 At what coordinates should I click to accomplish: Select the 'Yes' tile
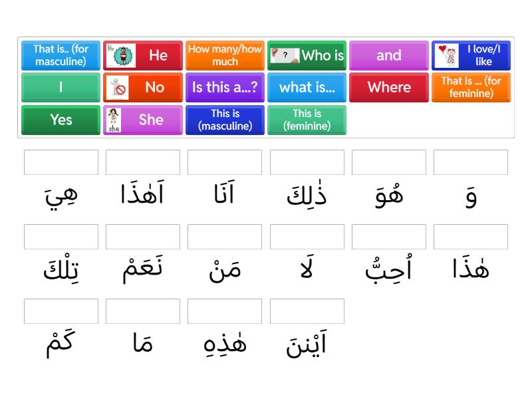click(x=60, y=120)
